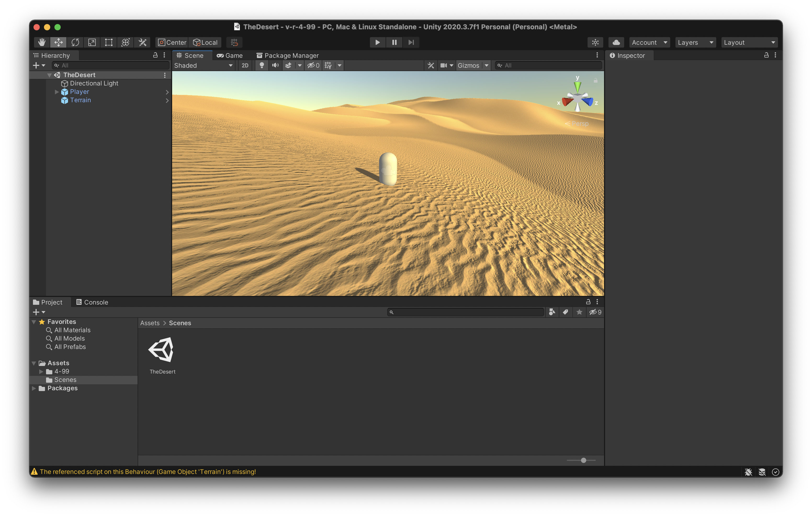The width and height of the screenshot is (812, 516).
Task: Open the Hierarchy create plus menu
Action: tap(39, 65)
